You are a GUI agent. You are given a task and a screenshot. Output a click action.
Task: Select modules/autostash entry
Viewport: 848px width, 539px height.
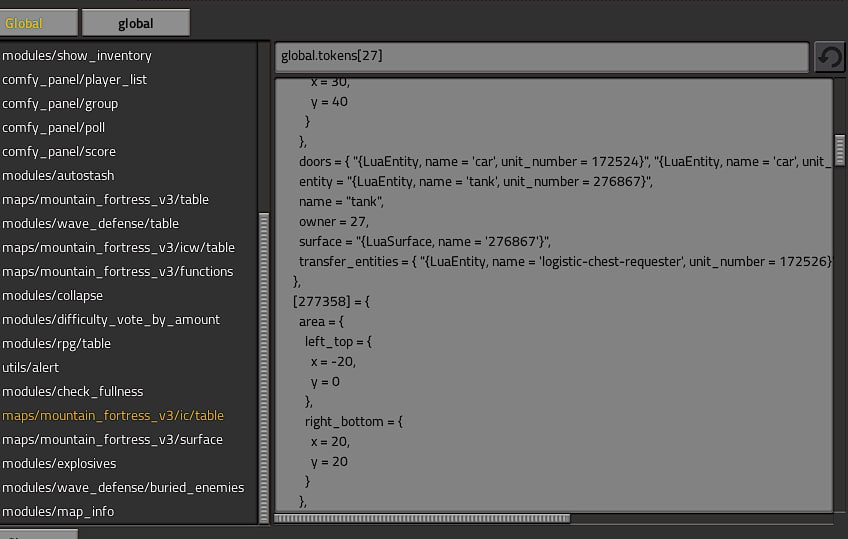pyautogui.click(x=58, y=176)
